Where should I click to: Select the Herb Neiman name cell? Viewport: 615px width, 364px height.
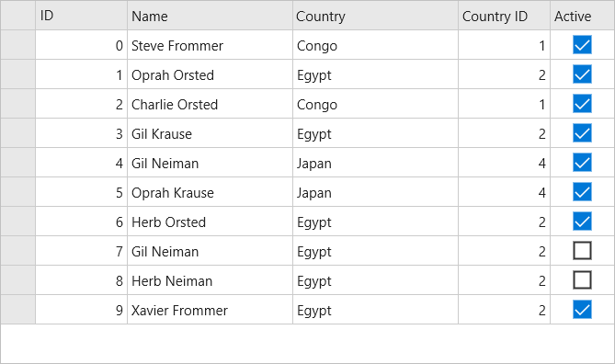(x=210, y=280)
